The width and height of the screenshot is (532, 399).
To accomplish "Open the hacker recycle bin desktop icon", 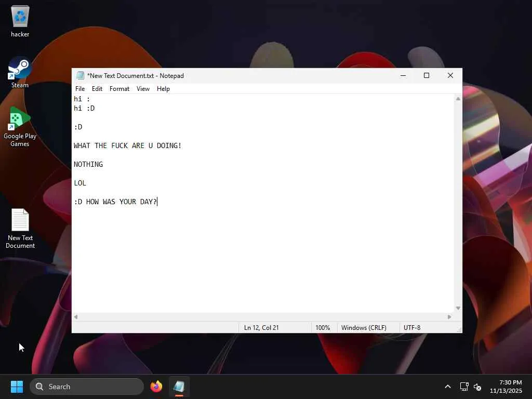I will (x=20, y=21).
